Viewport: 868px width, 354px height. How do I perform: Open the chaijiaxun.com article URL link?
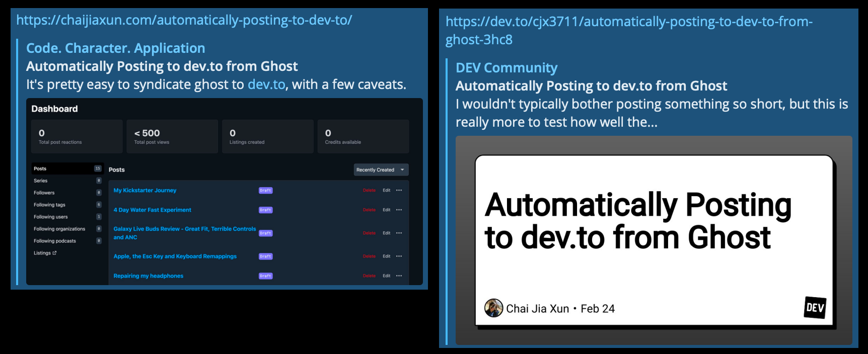pyautogui.click(x=184, y=20)
